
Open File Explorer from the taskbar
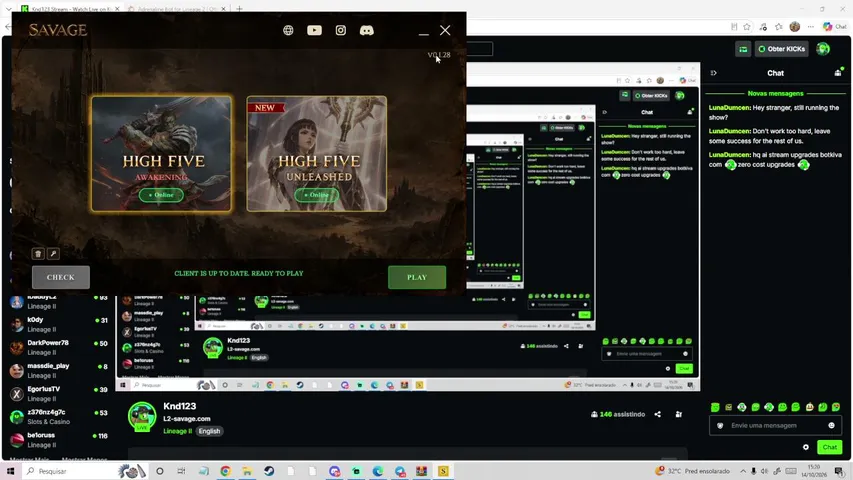coord(247,471)
